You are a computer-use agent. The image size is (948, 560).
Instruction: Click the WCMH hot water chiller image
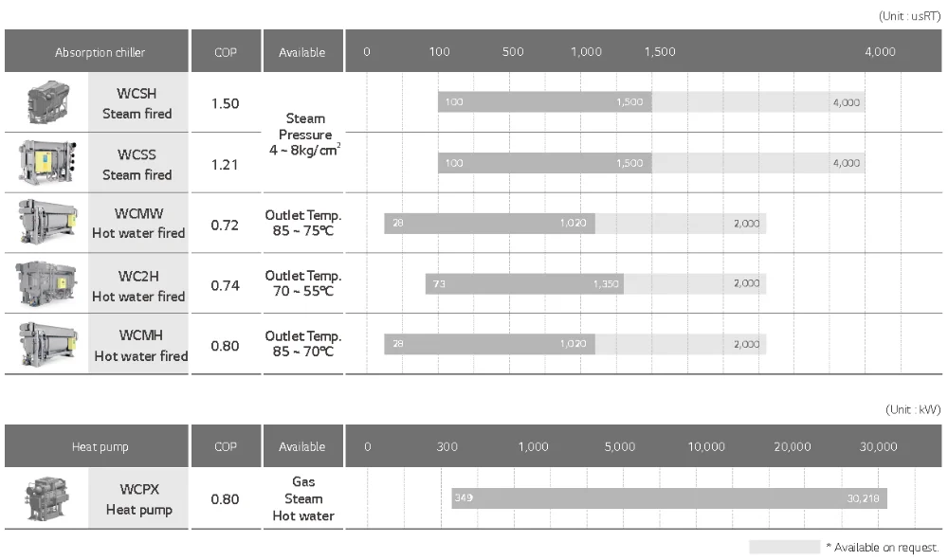point(46,345)
